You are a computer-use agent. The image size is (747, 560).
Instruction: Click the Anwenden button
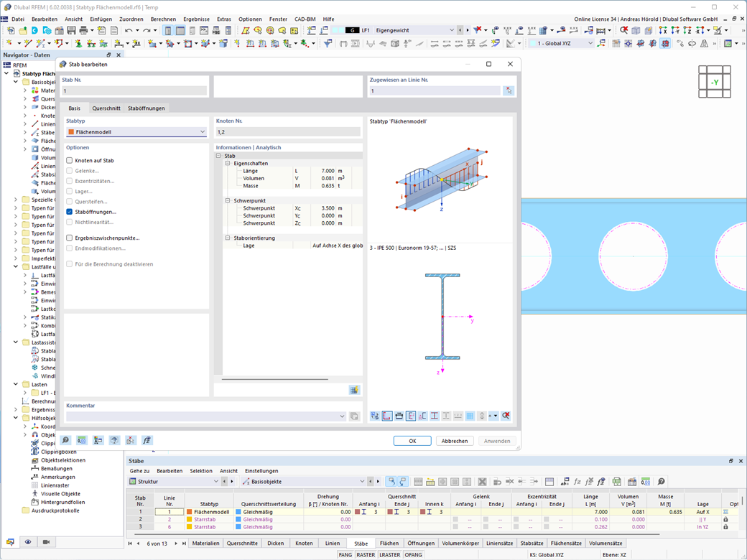pyautogui.click(x=497, y=441)
